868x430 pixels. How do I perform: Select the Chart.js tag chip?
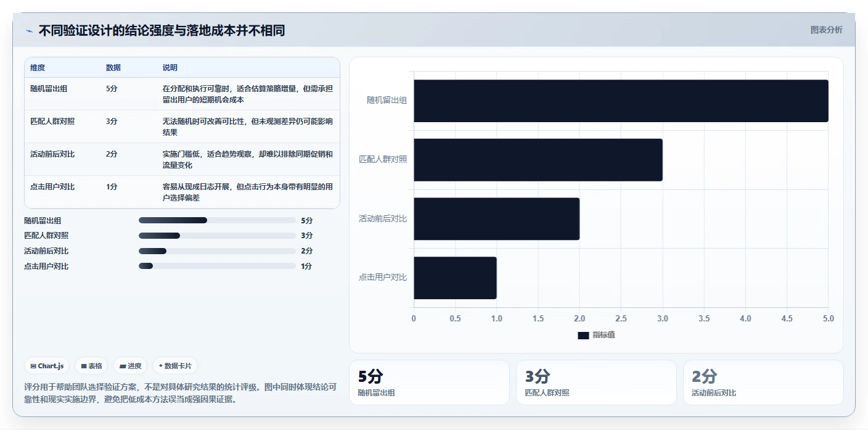pos(47,366)
